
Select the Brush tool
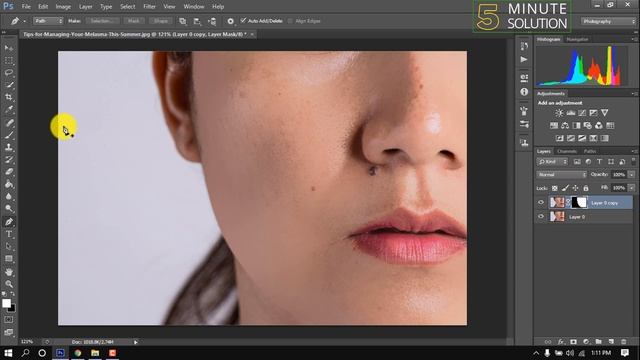coord(9,135)
